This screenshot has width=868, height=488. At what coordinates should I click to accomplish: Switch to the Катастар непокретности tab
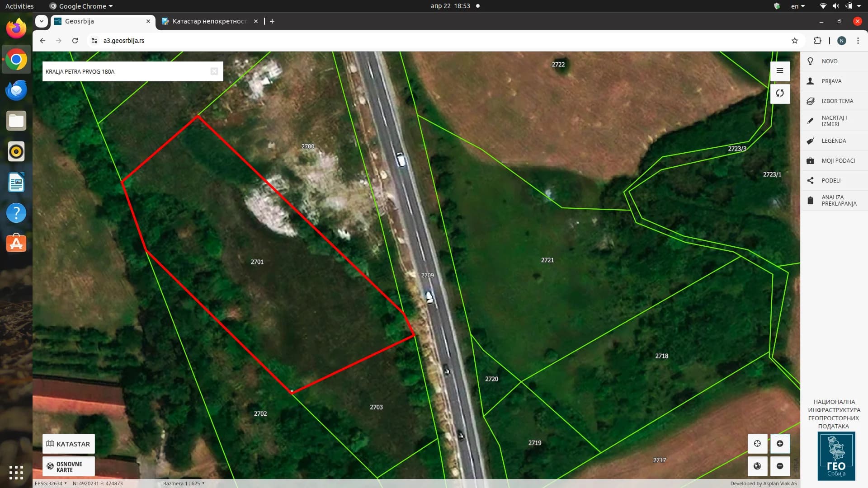[x=209, y=21]
